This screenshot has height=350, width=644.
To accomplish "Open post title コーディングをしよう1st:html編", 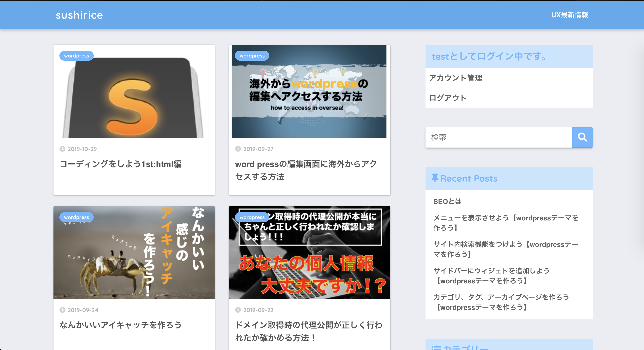I will 120,164.
